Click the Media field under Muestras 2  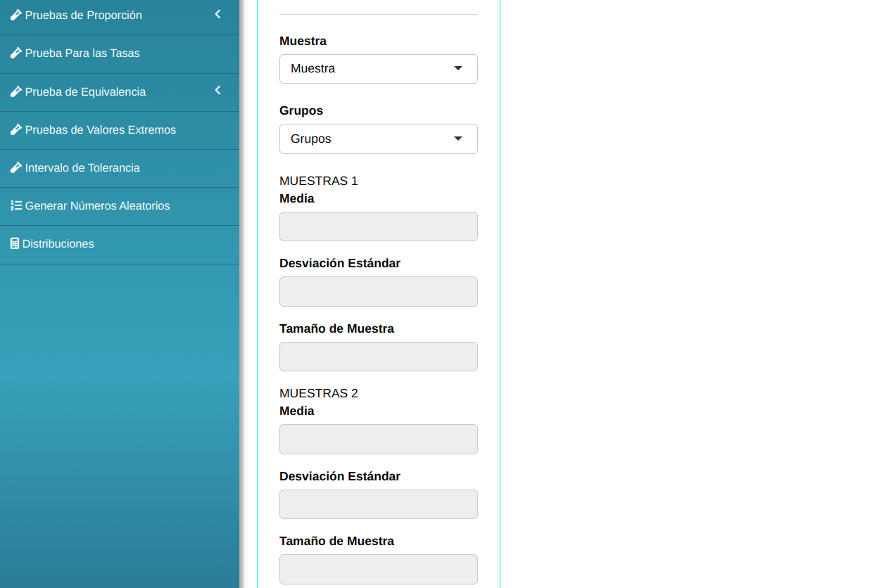378,439
